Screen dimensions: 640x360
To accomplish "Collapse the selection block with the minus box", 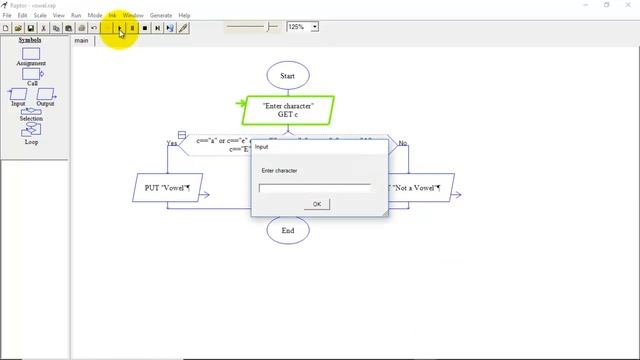I will click(x=182, y=135).
